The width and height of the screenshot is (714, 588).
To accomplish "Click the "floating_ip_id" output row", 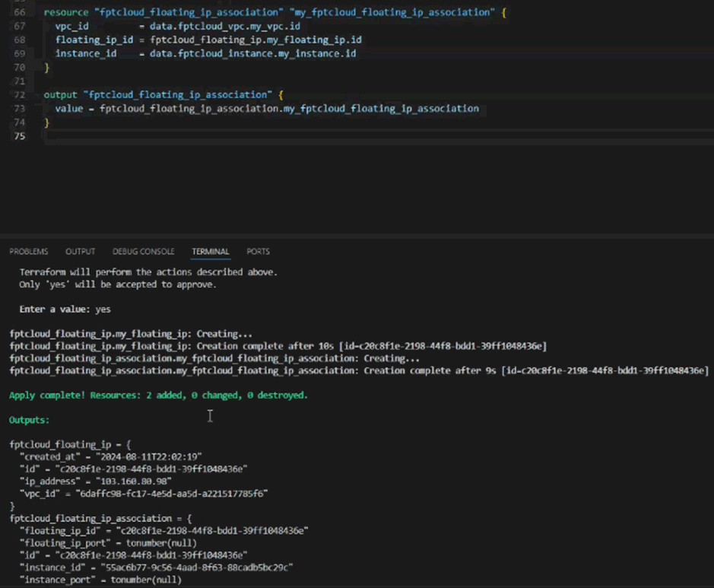I will (164, 531).
